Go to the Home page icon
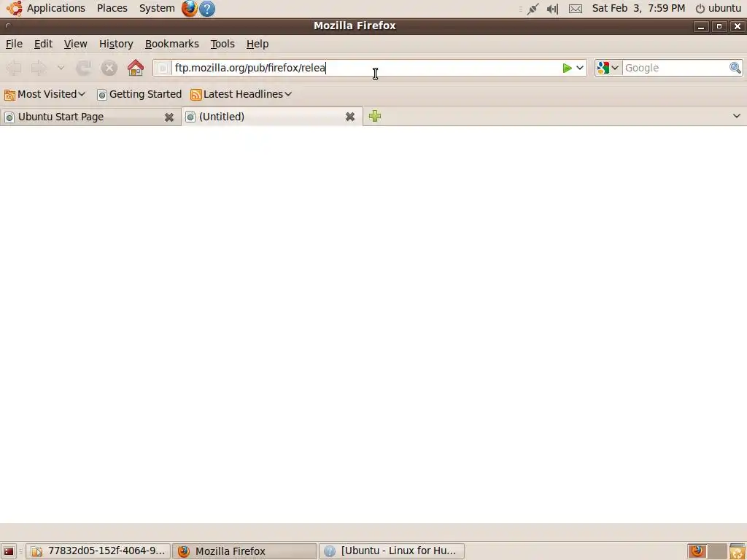The image size is (747, 560). tap(136, 68)
